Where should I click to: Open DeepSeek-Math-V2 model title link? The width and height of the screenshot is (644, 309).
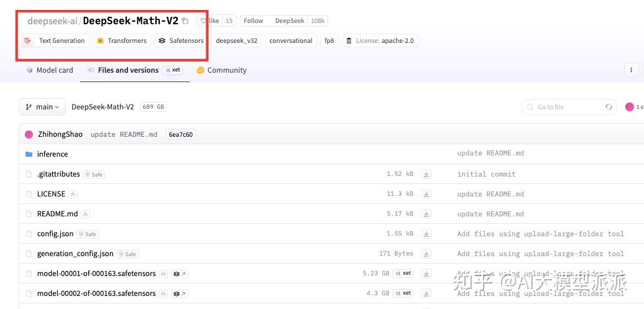click(131, 21)
